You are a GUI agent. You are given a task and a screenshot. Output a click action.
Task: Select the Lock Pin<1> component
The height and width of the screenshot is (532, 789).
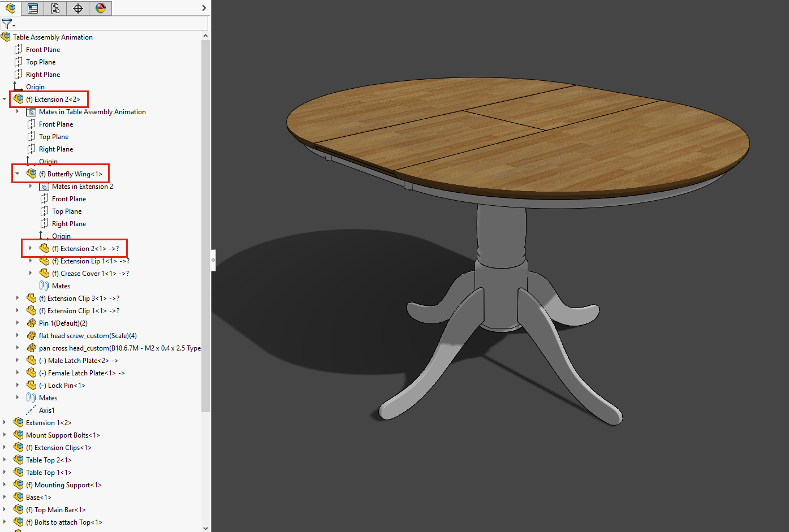[x=62, y=385]
